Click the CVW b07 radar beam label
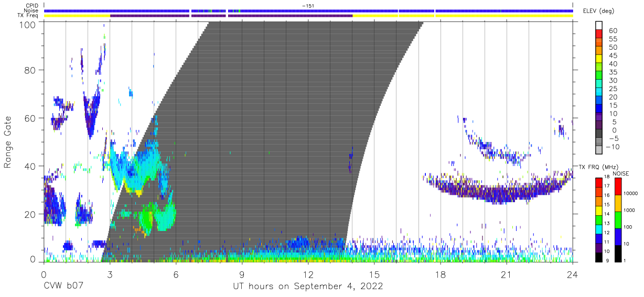 tap(63, 286)
